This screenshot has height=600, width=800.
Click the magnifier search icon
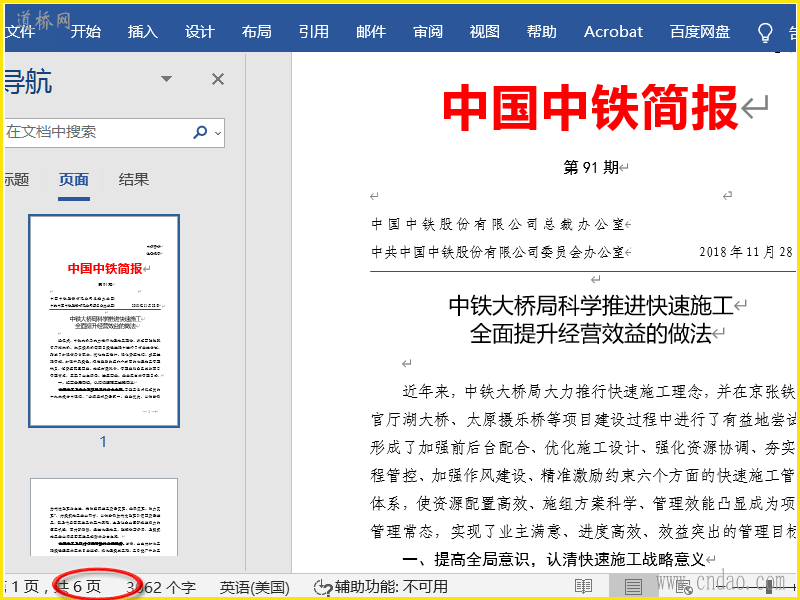point(200,132)
